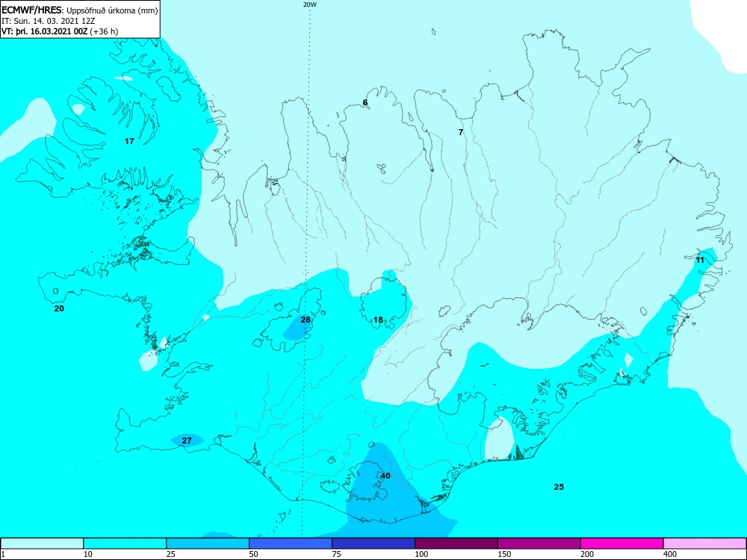This screenshot has height=560, width=747.
Task: Click the ECMWF/HRES title text
Action: pyautogui.click(x=32, y=10)
